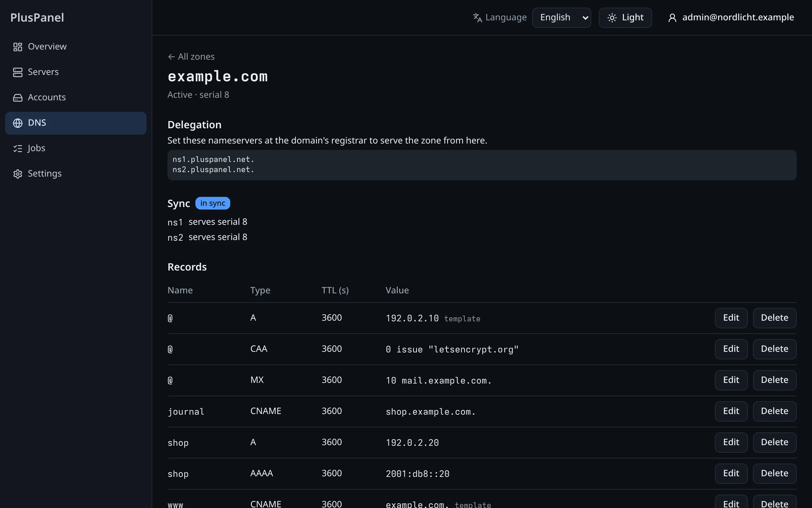This screenshot has width=812, height=508.
Task: Edit the @ A record 192.0.2.10
Action: pos(731,318)
